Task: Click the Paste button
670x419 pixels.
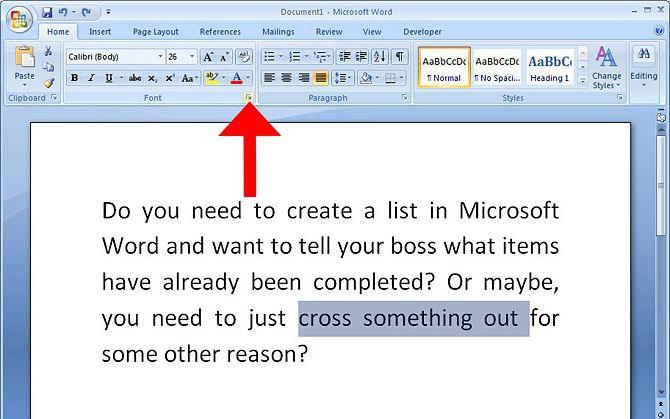Action: (x=24, y=65)
